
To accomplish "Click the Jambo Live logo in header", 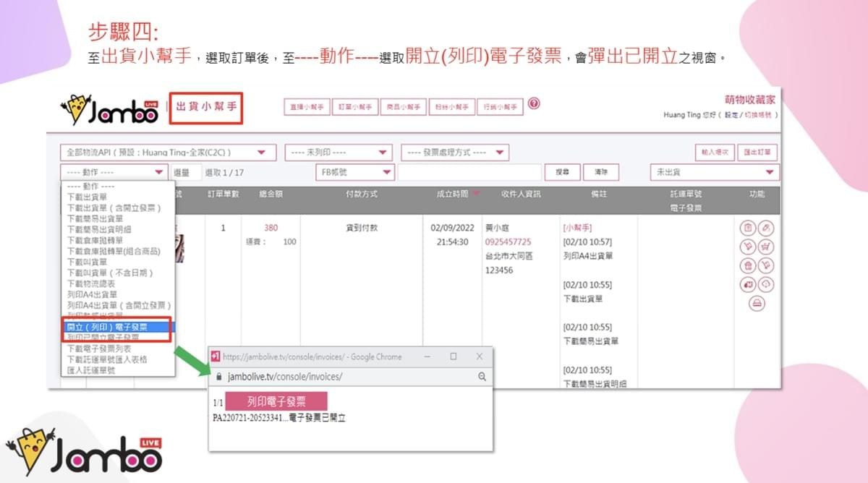I will (x=109, y=108).
